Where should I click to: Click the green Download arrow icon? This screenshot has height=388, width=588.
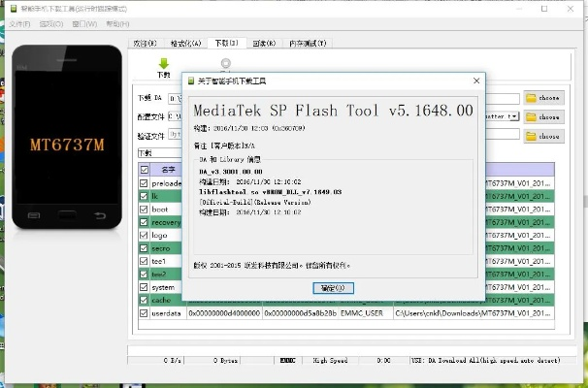tap(162, 63)
